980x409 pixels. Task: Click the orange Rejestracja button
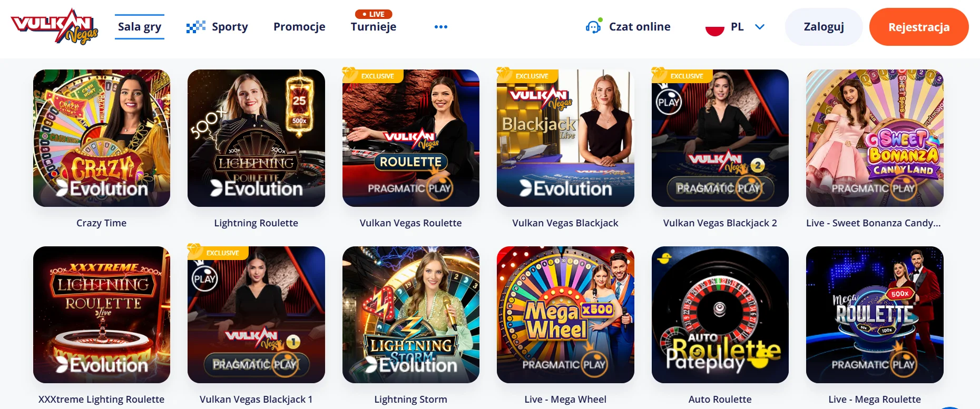pyautogui.click(x=919, y=27)
